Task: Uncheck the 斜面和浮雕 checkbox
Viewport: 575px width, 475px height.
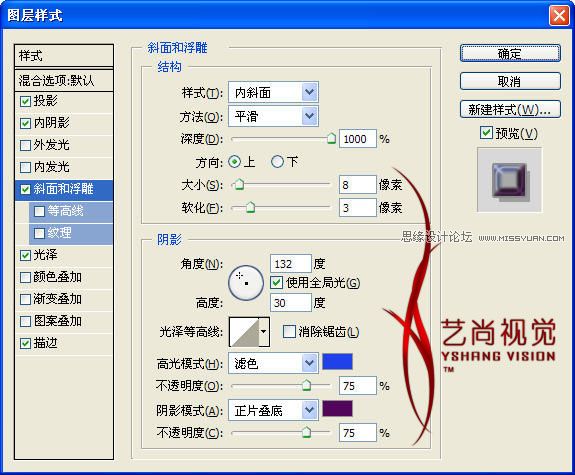Action: tap(25, 189)
